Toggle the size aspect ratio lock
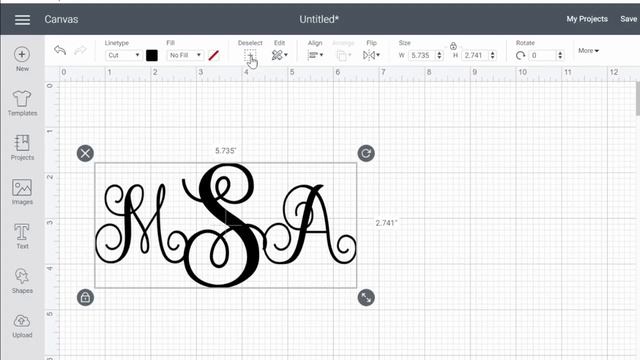The height and width of the screenshot is (360, 640). [453, 46]
